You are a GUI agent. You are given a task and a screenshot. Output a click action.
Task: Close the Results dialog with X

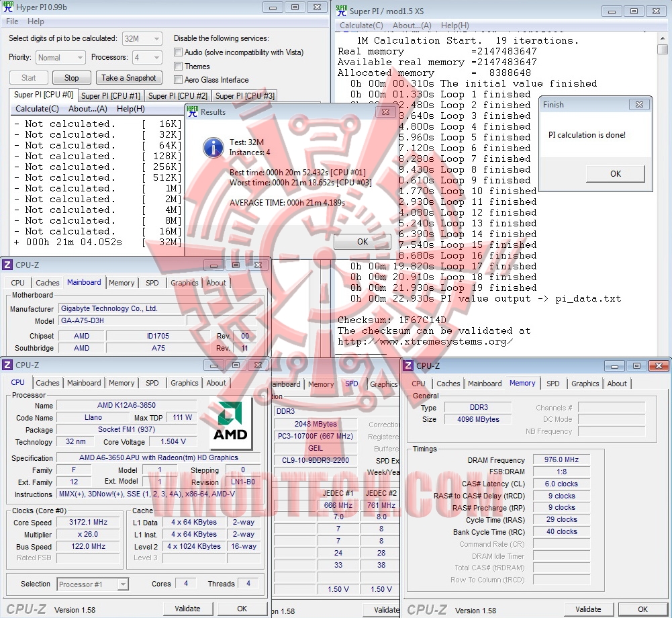pos(386,112)
